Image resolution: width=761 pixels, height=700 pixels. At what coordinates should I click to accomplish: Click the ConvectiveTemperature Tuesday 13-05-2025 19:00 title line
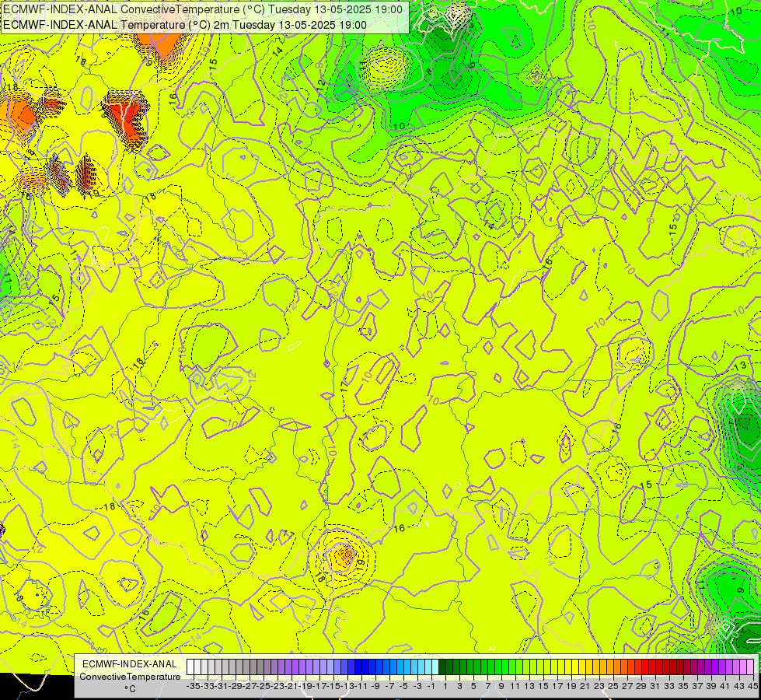(x=203, y=9)
